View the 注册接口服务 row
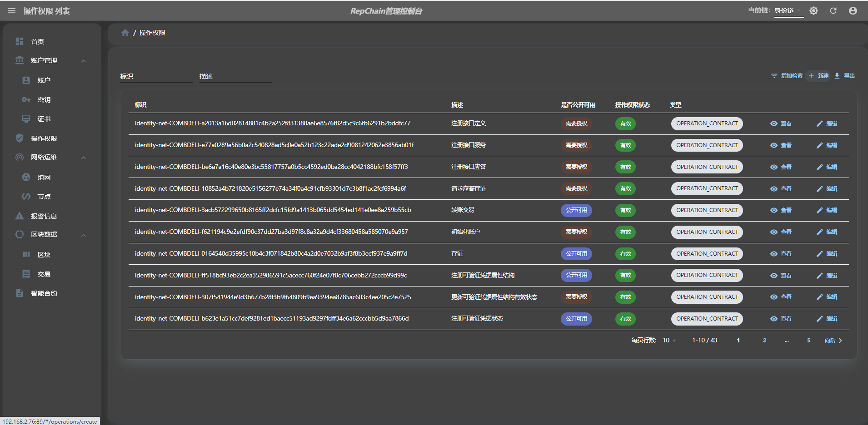Image resolution: width=868 pixels, height=425 pixels. tap(781, 145)
